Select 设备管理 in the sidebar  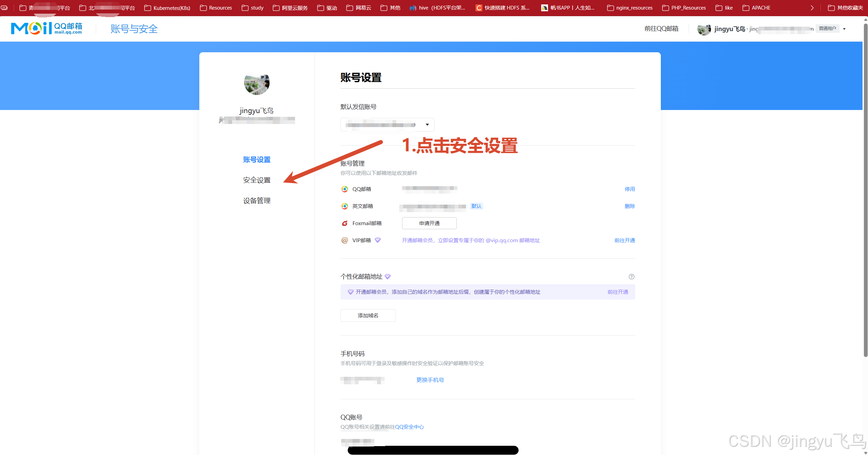tap(257, 201)
